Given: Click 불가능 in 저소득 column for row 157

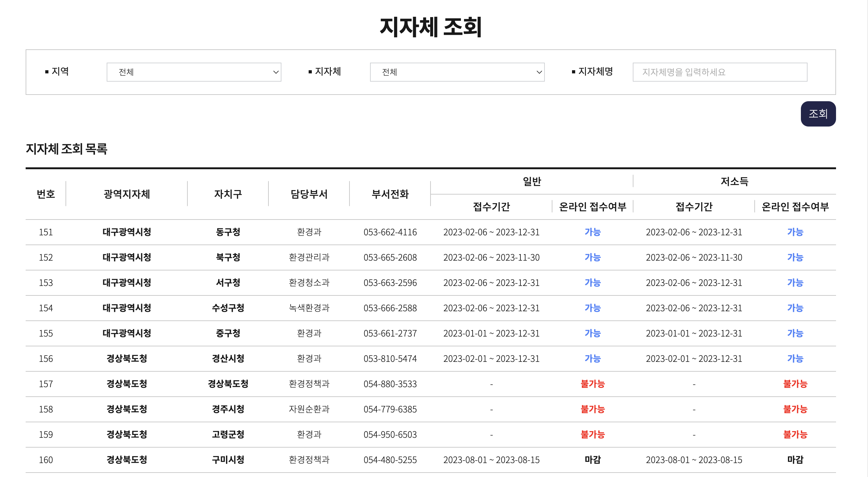Looking at the screenshot, I should click(x=795, y=383).
